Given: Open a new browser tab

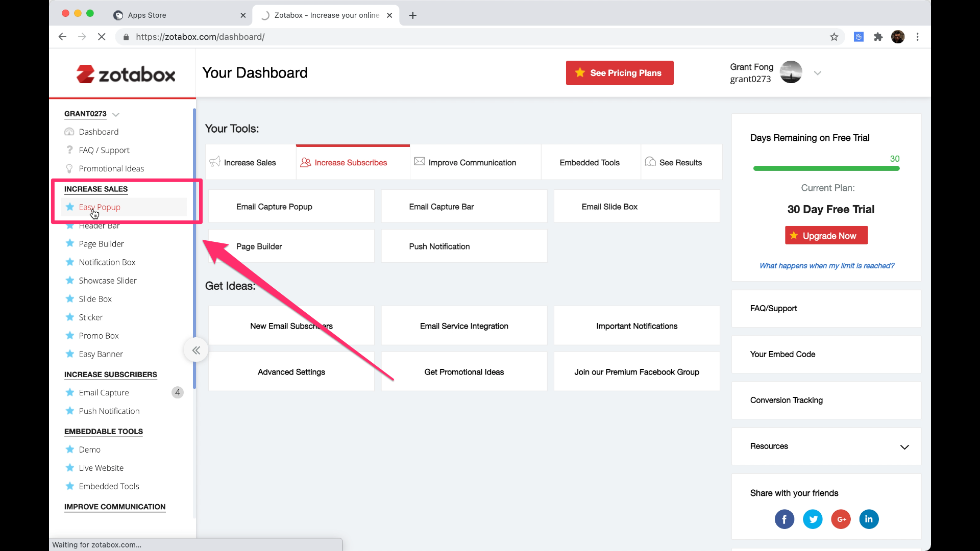Looking at the screenshot, I should [413, 15].
